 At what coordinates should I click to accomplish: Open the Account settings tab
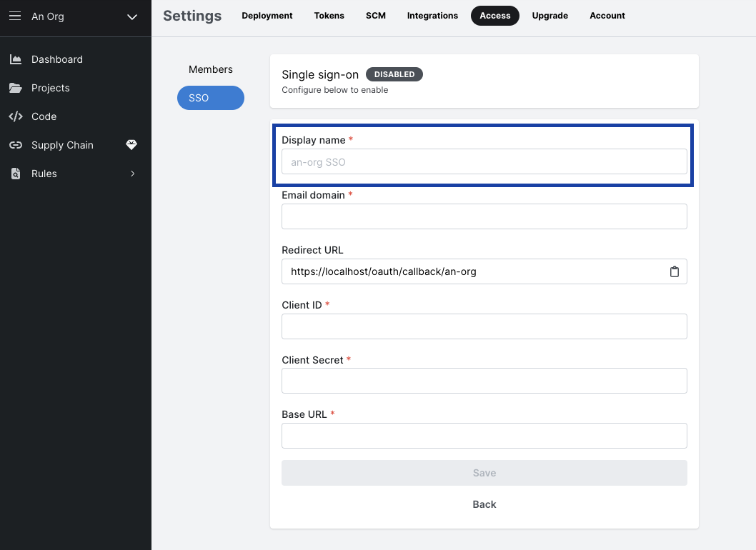(607, 15)
